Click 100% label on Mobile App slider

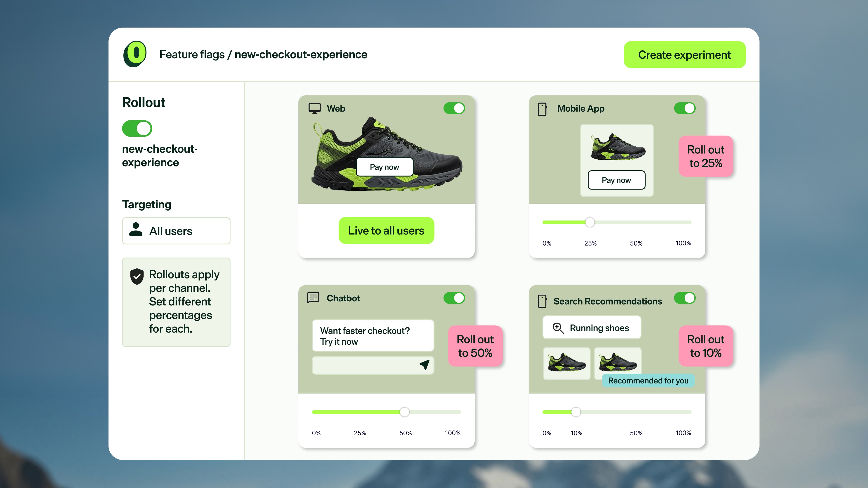point(683,243)
